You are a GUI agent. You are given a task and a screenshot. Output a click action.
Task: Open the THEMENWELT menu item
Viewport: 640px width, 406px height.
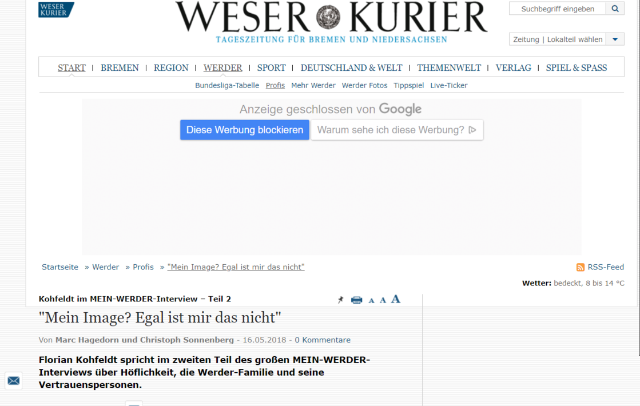click(x=449, y=68)
